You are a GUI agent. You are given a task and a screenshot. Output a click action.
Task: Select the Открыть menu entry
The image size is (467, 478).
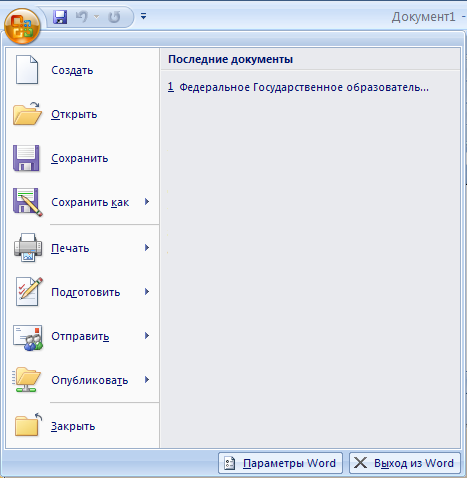[x=74, y=114]
